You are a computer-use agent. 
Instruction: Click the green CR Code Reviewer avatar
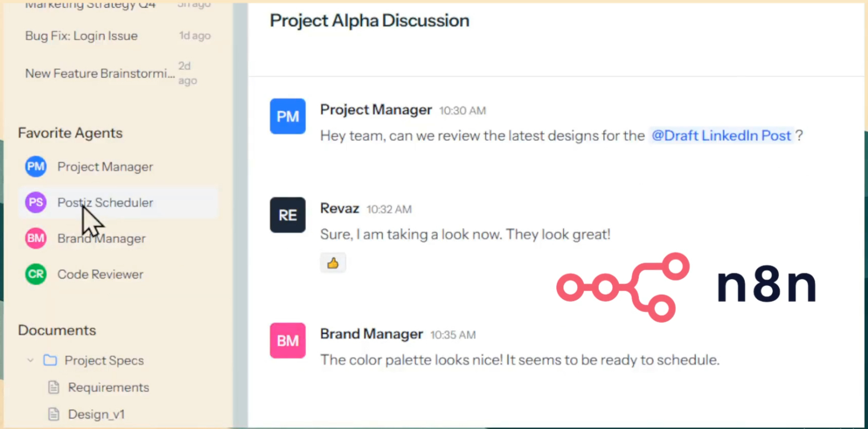[36, 274]
